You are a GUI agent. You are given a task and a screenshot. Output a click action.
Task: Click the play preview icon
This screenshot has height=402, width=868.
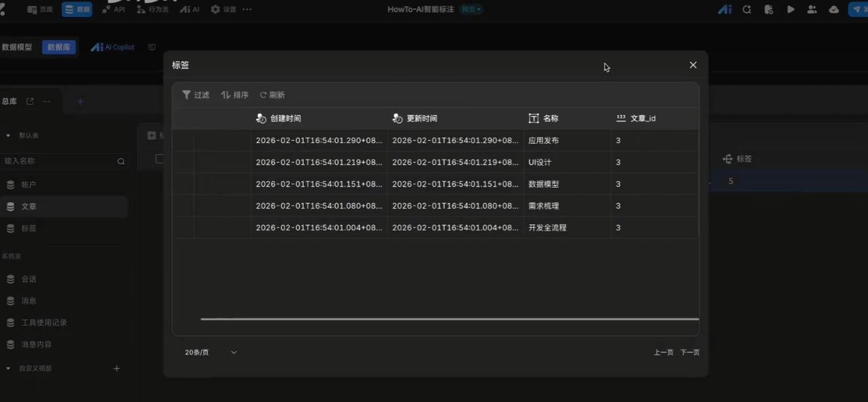click(791, 9)
